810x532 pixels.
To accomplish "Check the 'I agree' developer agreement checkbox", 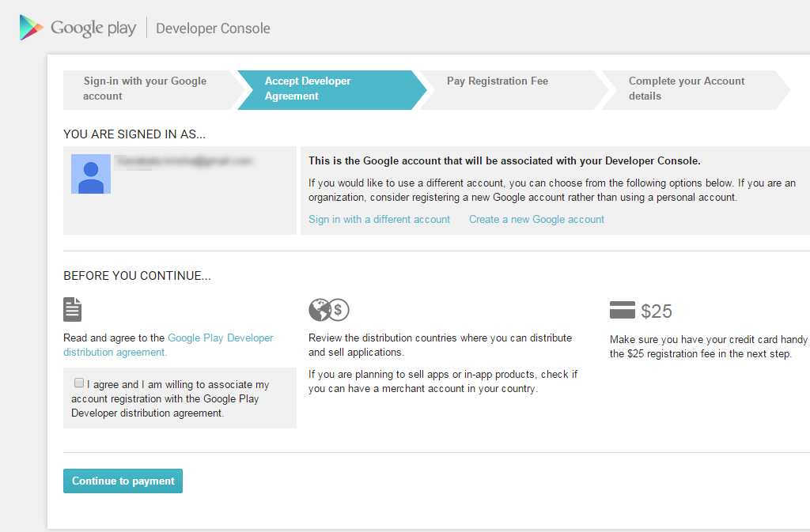I will tap(79, 383).
